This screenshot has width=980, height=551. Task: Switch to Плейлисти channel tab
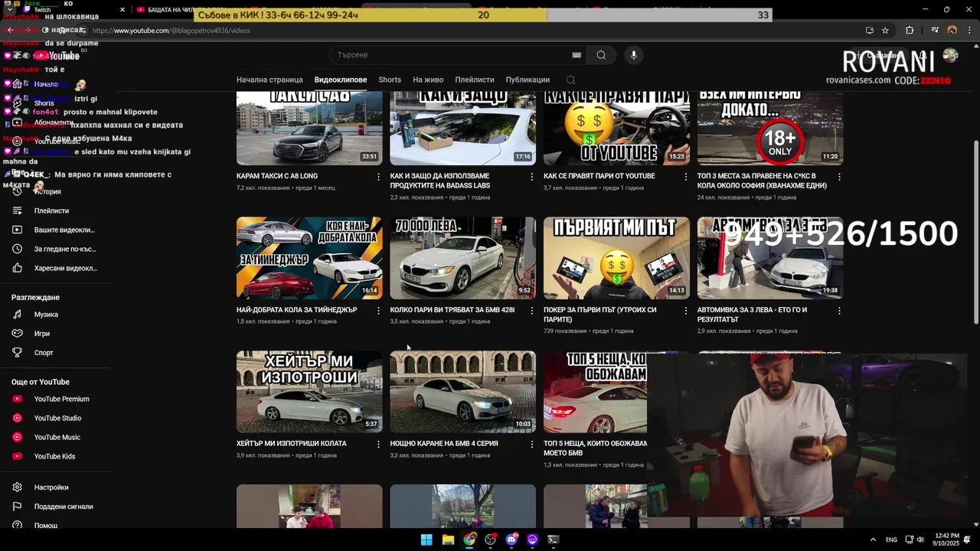click(x=475, y=80)
